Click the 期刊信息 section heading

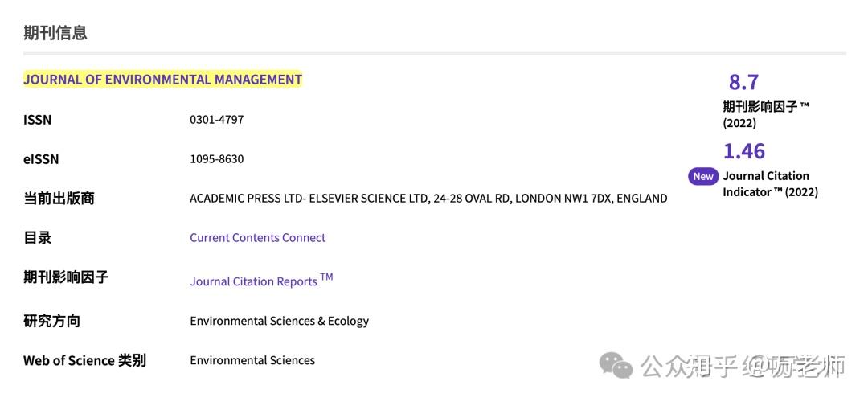click(55, 33)
